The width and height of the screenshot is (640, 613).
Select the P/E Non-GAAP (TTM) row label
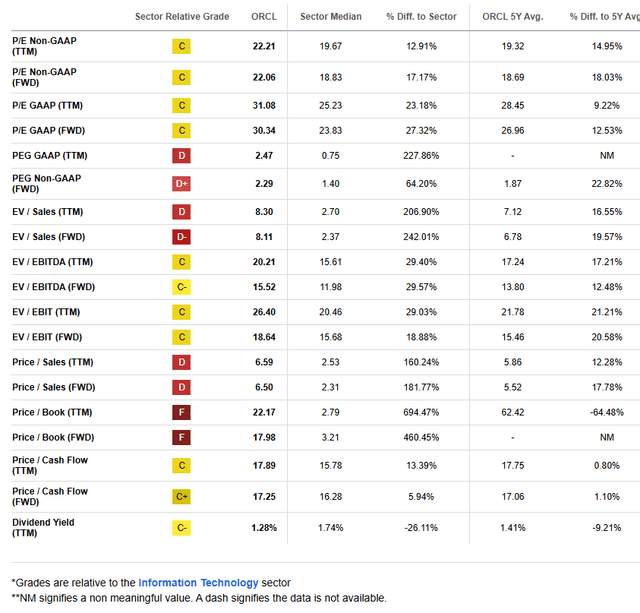[44, 46]
